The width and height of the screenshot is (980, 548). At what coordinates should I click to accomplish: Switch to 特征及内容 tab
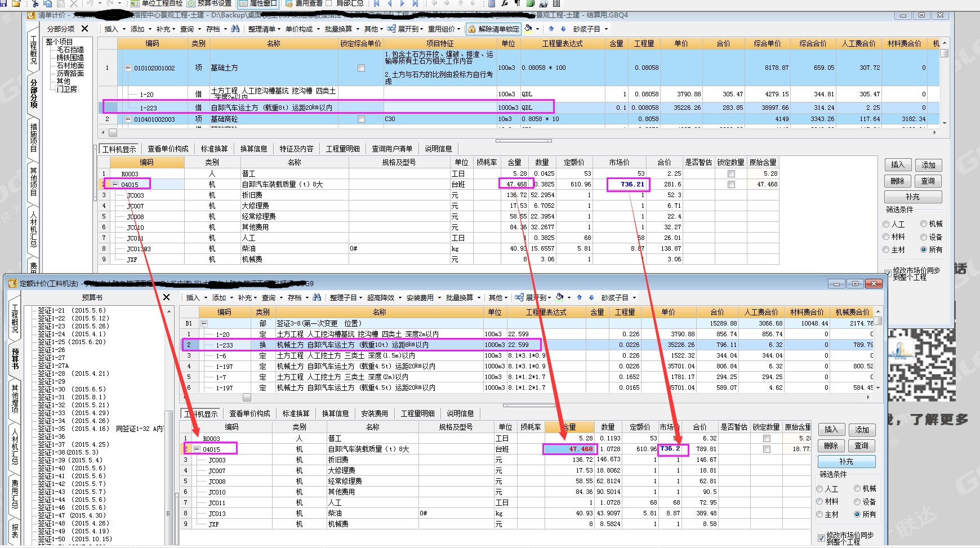[296, 149]
